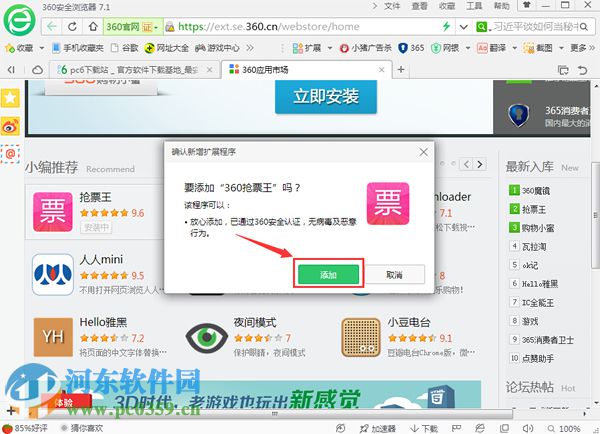This screenshot has width=600, height=434.
Task: Expand more bookmarks chevron
Action: [250, 48]
